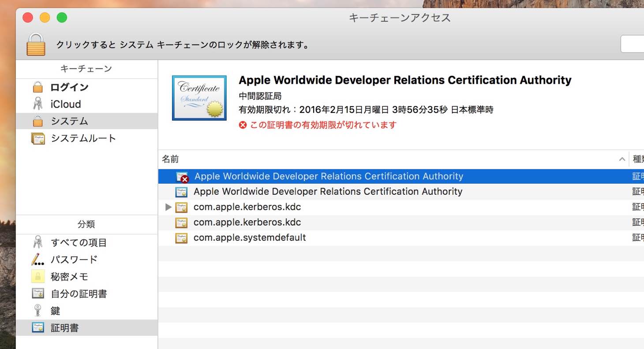Image resolution: width=644 pixels, height=349 pixels.
Task: Expand the com.apple.kerberos.kdc disclosure triangle
Action: (168, 207)
